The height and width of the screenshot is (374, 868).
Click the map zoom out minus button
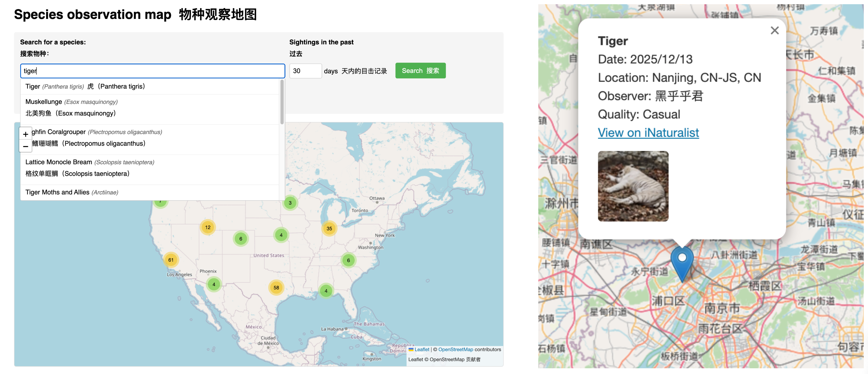coord(25,146)
